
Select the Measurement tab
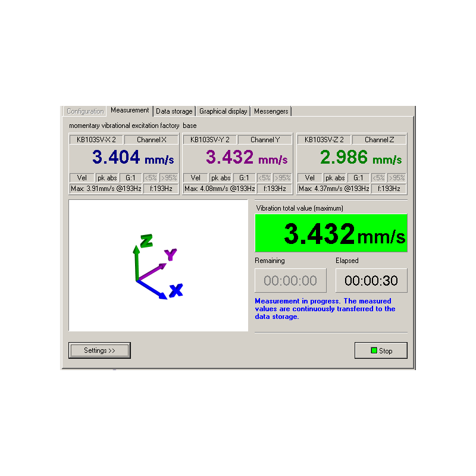click(x=130, y=111)
